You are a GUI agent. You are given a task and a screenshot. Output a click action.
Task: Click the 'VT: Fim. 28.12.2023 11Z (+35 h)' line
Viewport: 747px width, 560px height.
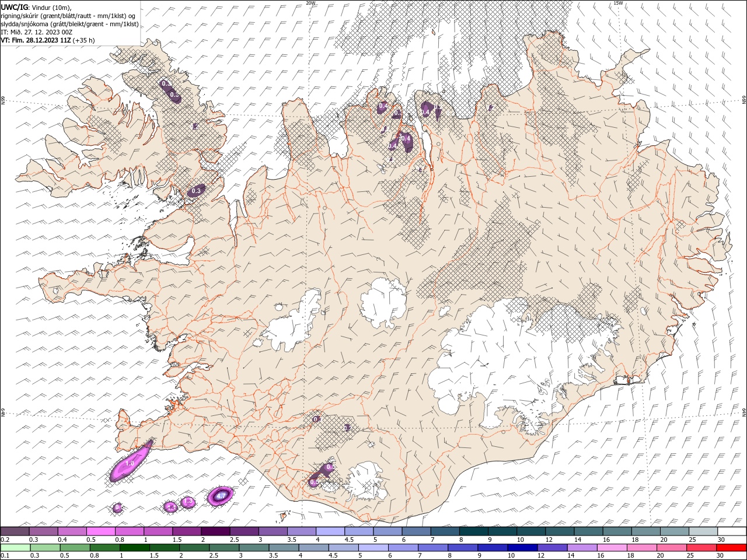tap(48, 40)
